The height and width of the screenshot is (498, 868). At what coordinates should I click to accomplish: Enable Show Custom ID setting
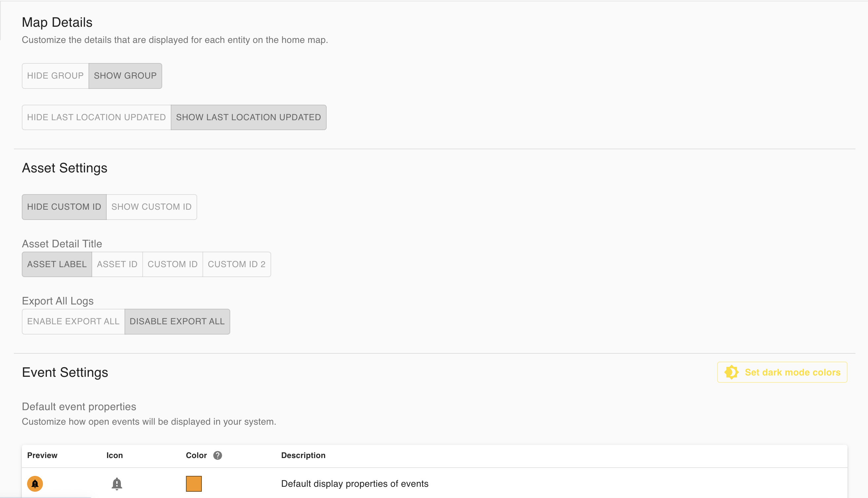point(151,207)
